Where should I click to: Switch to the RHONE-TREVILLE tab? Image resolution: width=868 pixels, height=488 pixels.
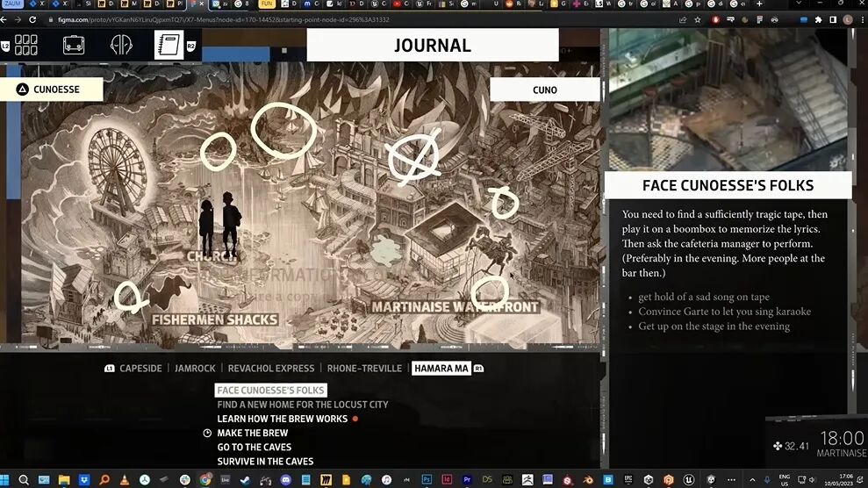(x=364, y=369)
